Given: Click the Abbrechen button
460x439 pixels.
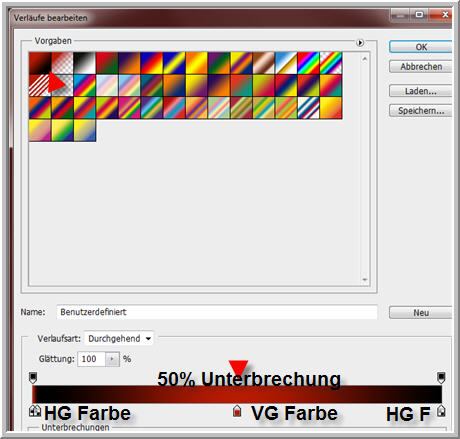Looking at the screenshot, I should (x=421, y=67).
